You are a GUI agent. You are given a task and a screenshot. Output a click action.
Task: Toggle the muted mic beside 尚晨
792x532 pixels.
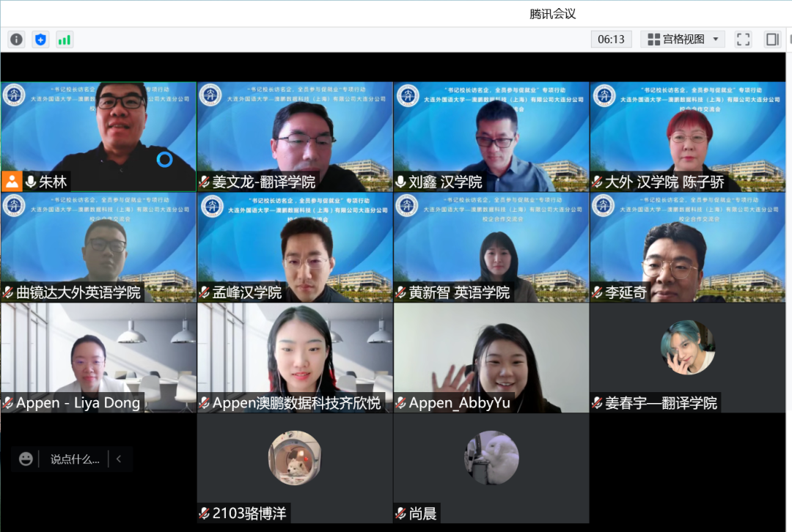click(x=401, y=514)
